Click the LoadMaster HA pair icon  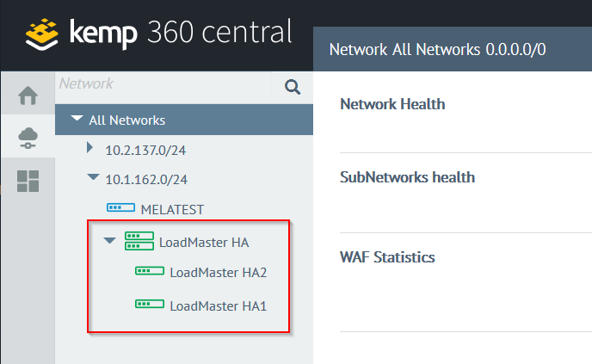point(139,241)
